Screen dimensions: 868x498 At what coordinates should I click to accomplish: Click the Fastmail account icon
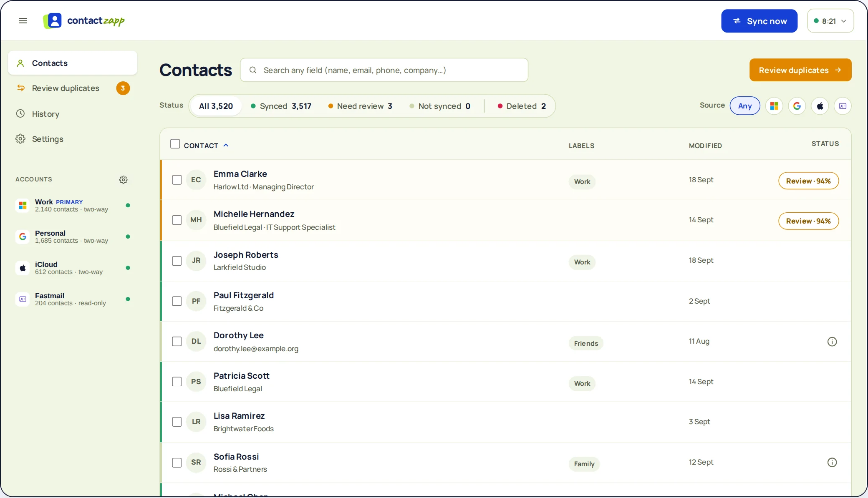click(23, 299)
